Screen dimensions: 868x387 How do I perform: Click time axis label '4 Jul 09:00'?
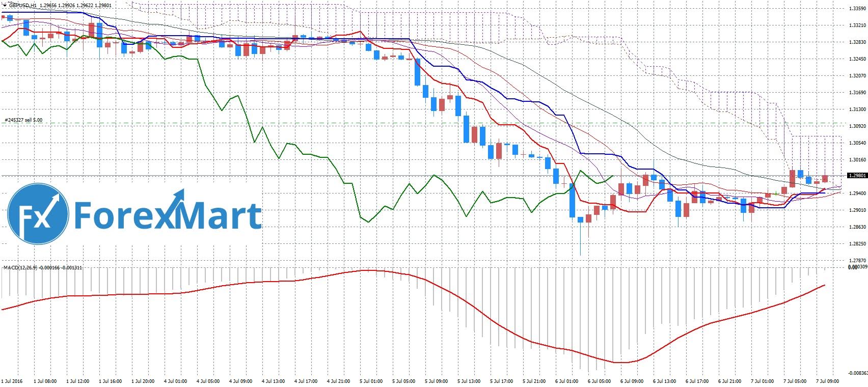click(240, 381)
